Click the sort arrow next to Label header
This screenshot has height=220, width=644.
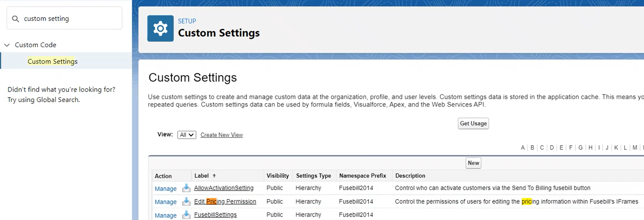214,176
